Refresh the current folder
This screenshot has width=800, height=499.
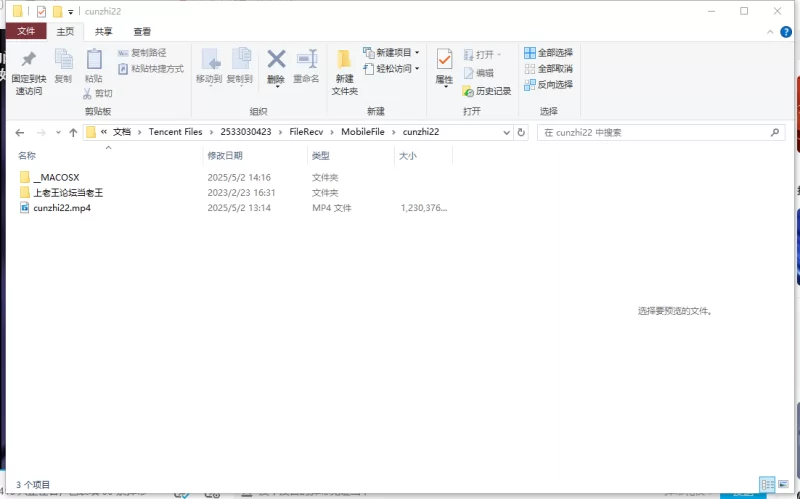pyautogui.click(x=521, y=133)
